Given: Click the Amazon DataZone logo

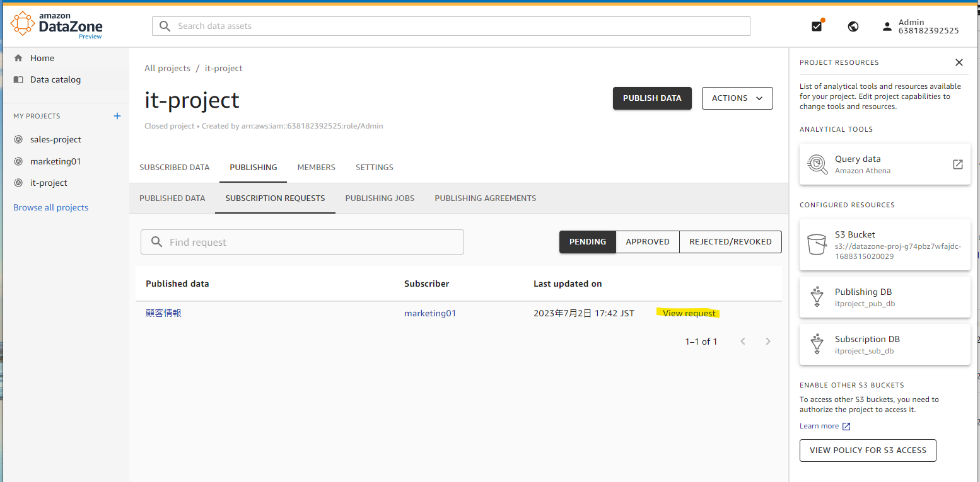Looking at the screenshot, I should click(56, 25).
